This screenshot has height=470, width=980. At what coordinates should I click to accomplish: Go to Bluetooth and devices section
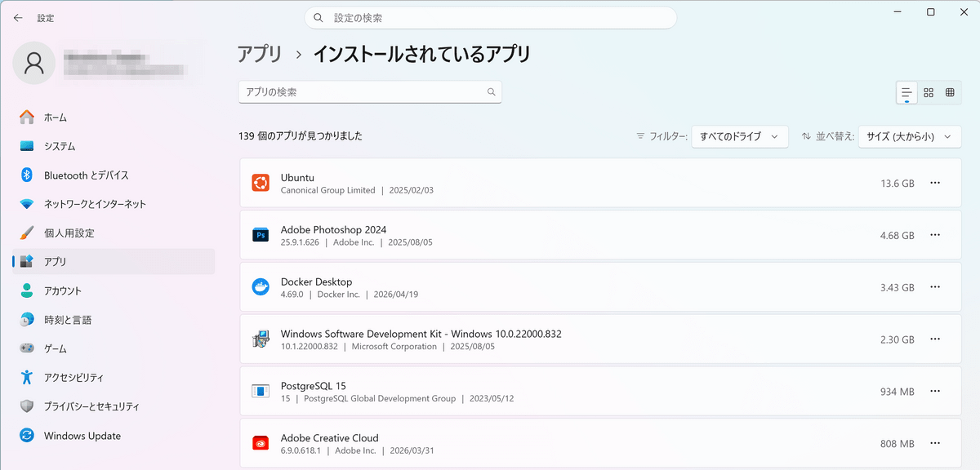click(86, 175)
